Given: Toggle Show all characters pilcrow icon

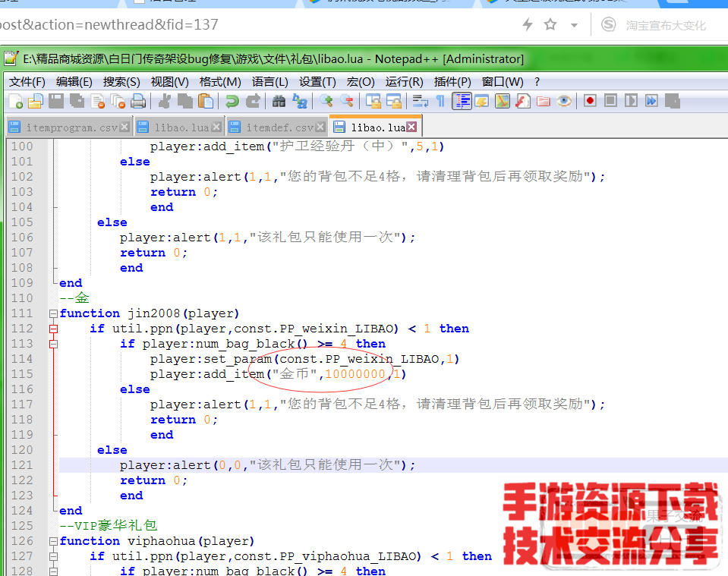Looking at the screenshot, I should tap(440, 101).
